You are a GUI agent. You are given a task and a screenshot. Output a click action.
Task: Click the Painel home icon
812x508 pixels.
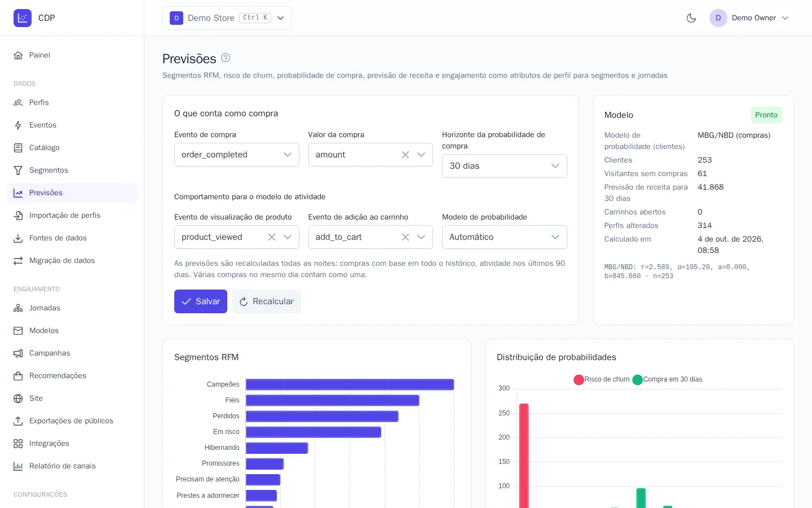point(18,55)
